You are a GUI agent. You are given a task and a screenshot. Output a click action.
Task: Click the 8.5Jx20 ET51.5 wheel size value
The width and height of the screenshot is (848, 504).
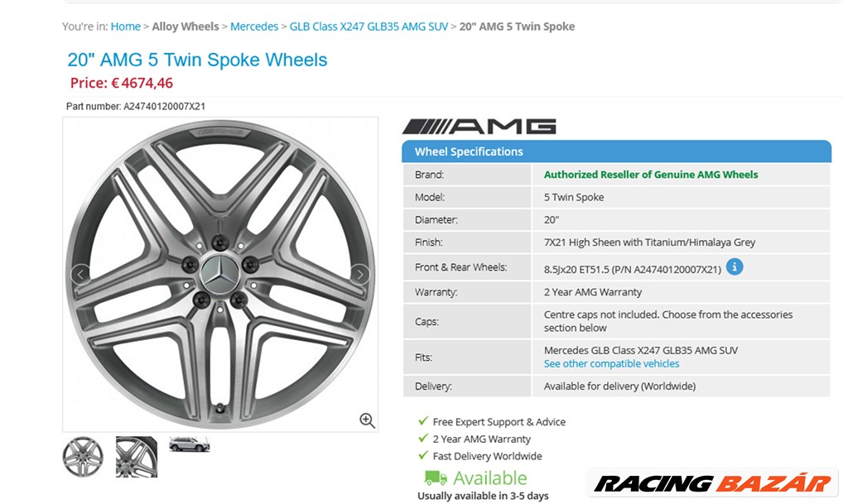pyautogui.click(x=632, y=269)
